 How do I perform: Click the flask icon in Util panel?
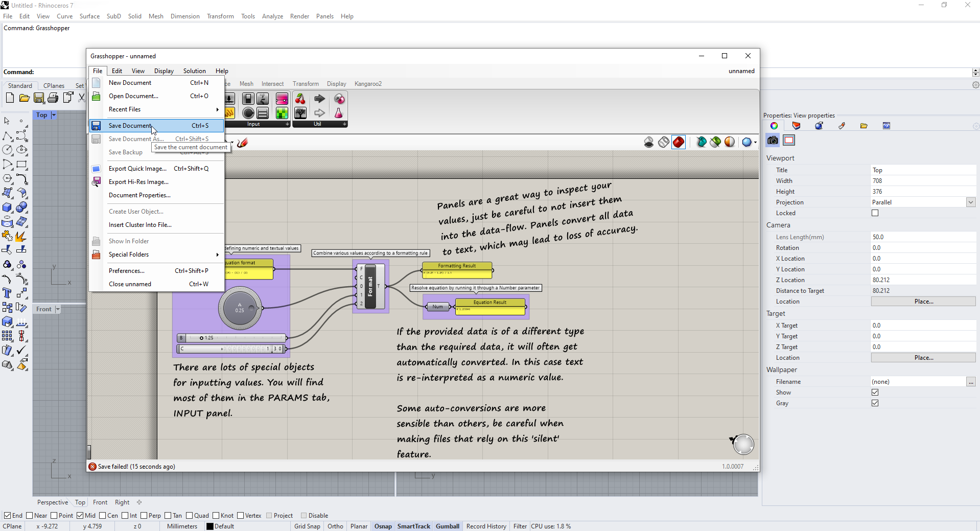point(338,113)
